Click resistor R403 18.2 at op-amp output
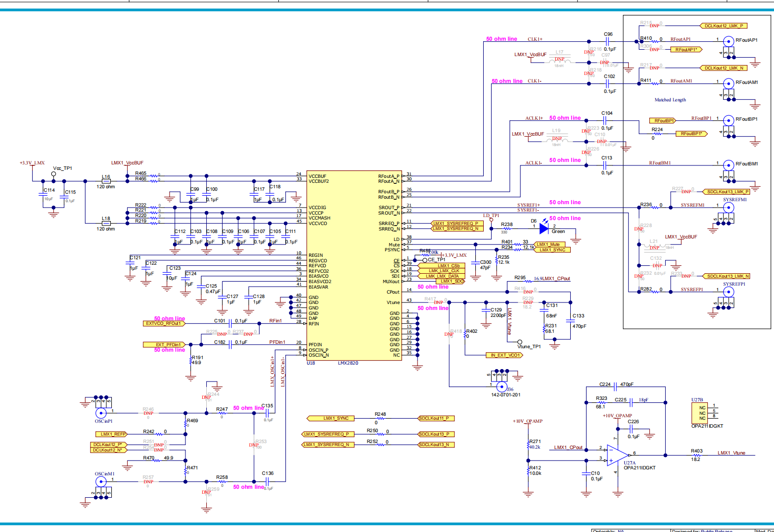This screenshot has width=774, height=532. [x=696, y=455]
